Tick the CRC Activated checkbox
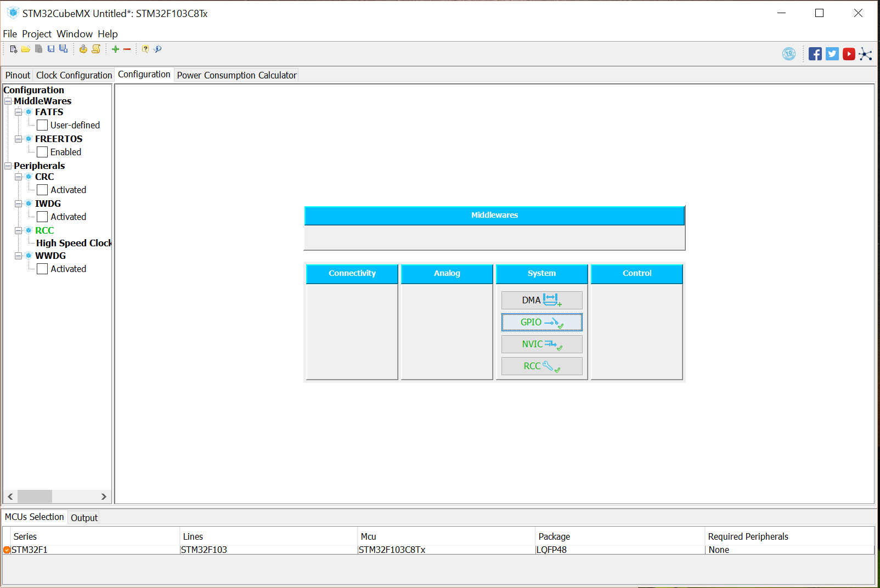The image size is (880, 588). point(42,190)
